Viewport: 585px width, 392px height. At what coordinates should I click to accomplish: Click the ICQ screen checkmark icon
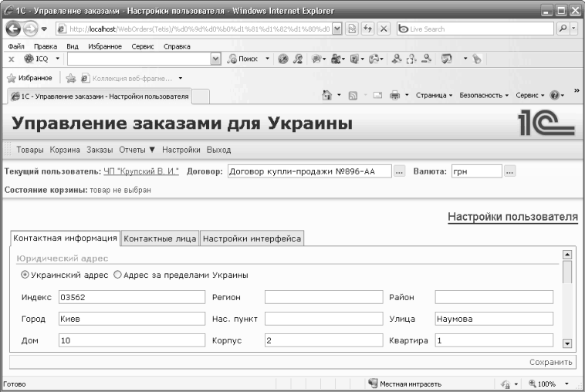point(447,59)
